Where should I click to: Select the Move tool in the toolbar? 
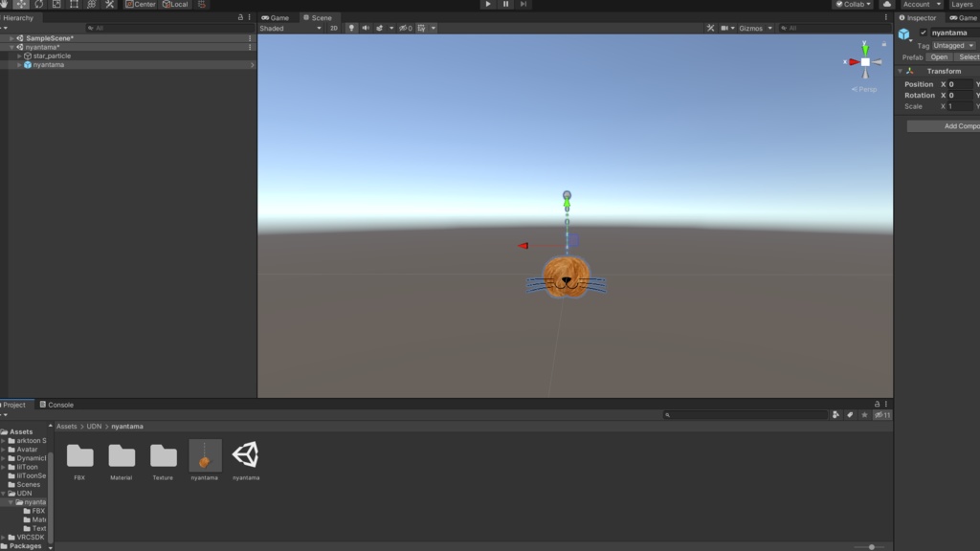pyautogui.click(x=21, y=4)
